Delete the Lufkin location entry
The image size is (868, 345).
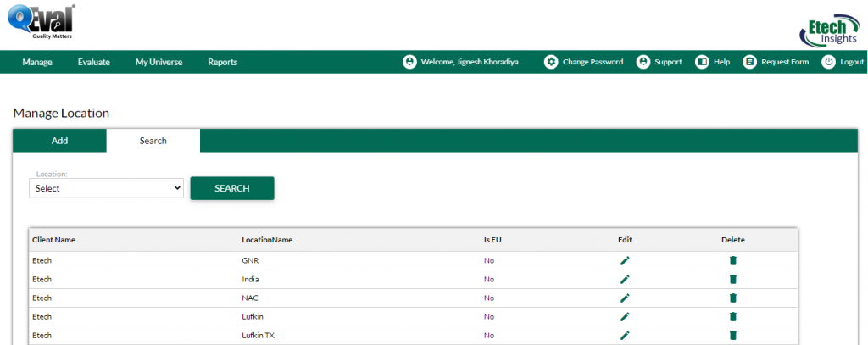733,317
